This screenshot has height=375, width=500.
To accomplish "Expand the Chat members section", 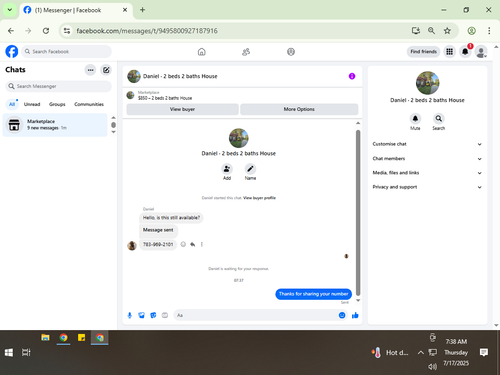I will (x=427, y=159).
